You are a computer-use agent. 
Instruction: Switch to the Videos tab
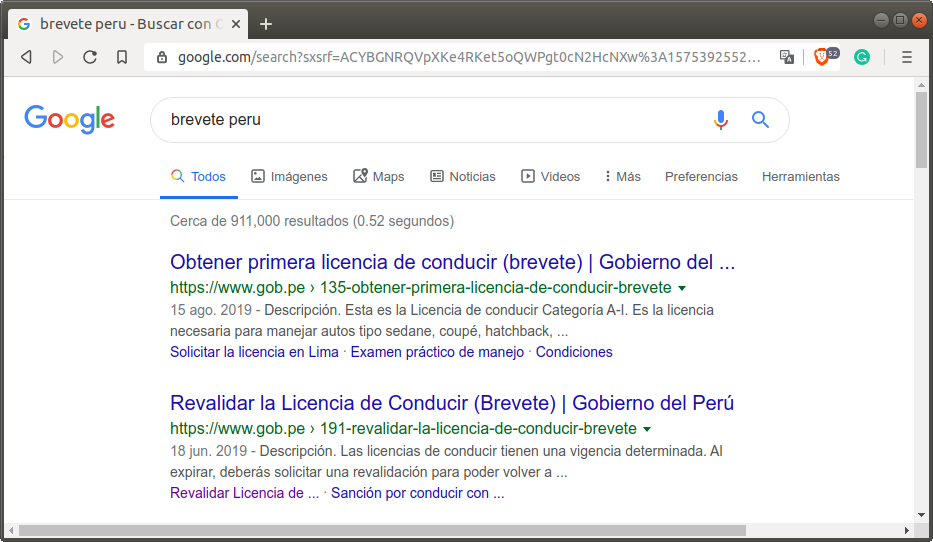coord(550,177)
